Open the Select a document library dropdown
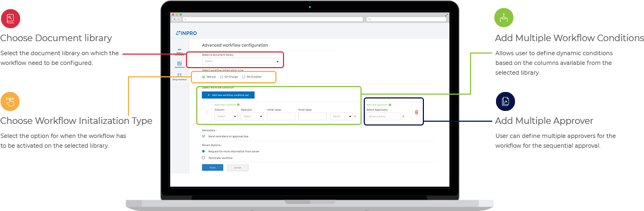644x211 pixels. (241, 62)
